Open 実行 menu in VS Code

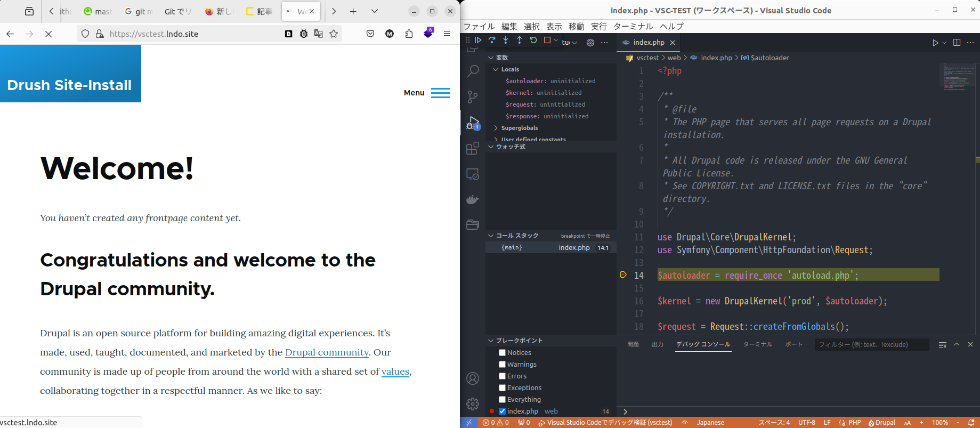point(598,27)
